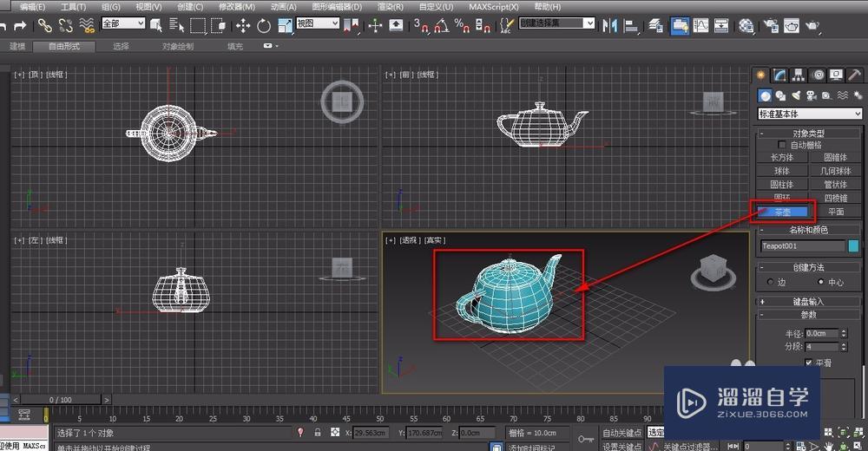Click the object color swatch beside Teapot001
This screenshot has height=451, width=868.
point(853,245)
